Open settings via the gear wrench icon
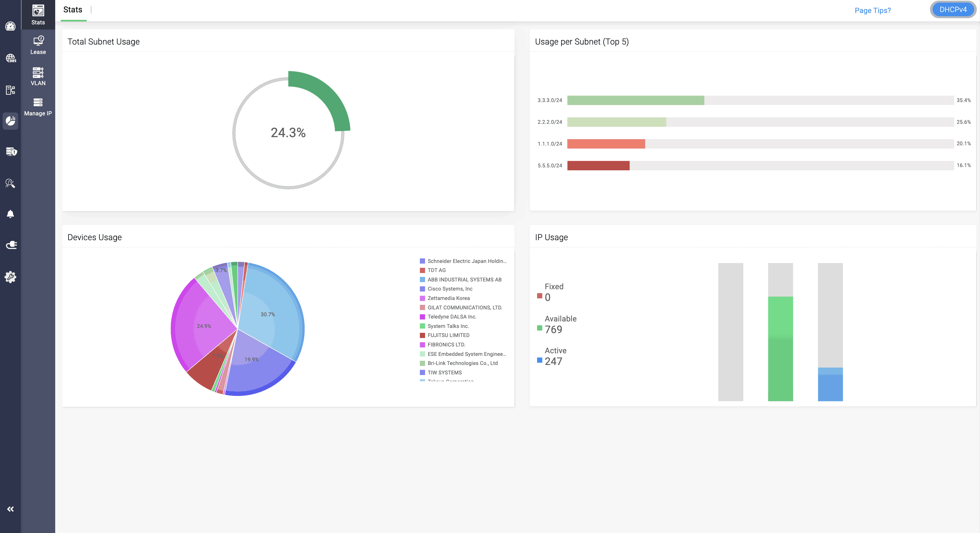Screen dimensions: 980x533 10,277
